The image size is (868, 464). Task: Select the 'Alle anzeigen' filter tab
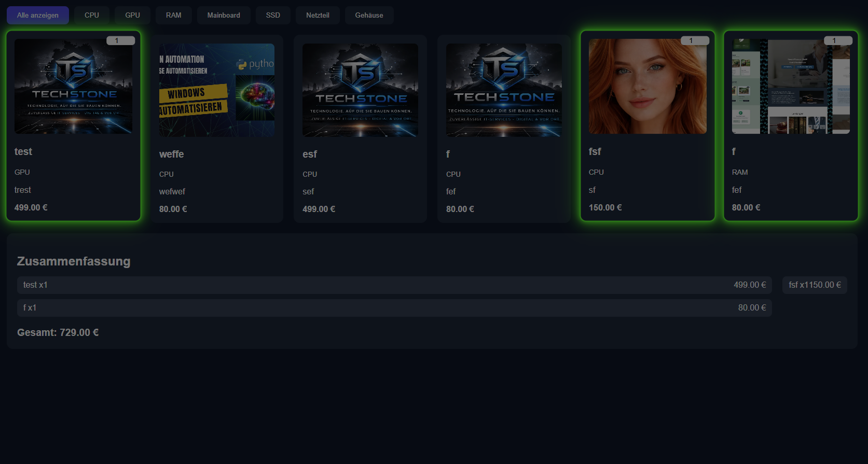point(37,16)
